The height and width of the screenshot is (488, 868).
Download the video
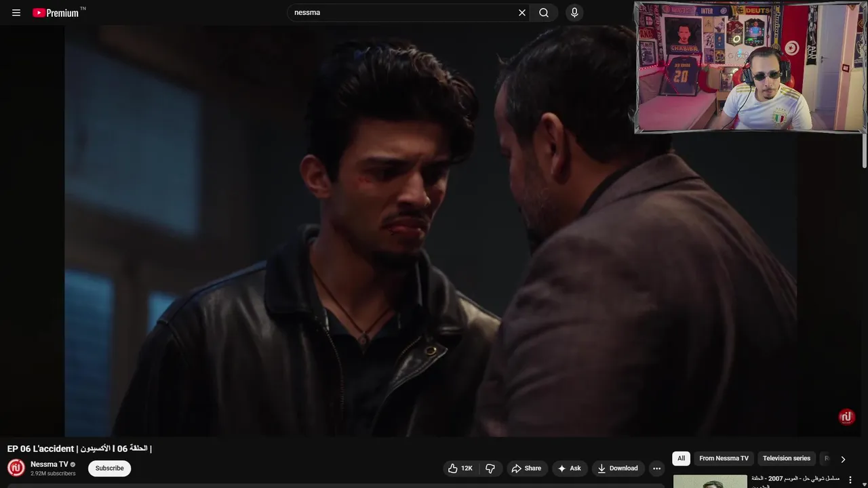coord(618,468)
